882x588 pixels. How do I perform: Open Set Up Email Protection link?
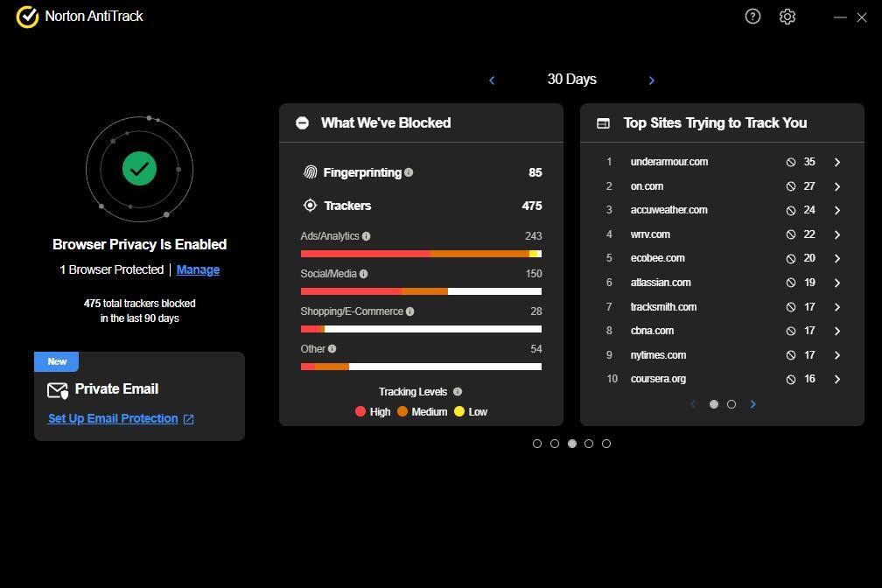(x=113, y=418)
